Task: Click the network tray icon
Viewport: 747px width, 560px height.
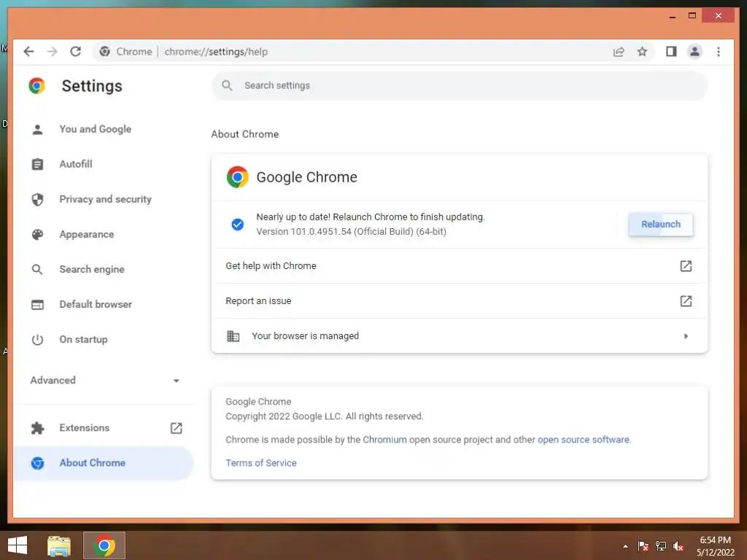Action: [x=661, y=546]
